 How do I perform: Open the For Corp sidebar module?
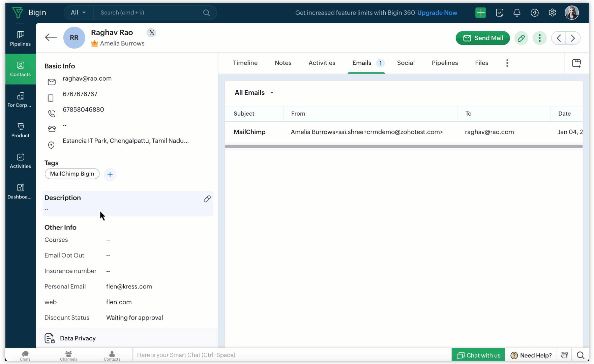point(20,100)
